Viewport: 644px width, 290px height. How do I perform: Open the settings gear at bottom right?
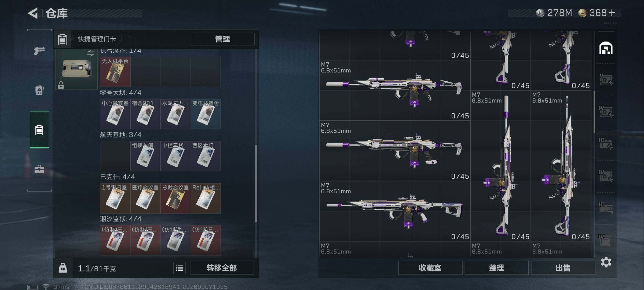606,262
